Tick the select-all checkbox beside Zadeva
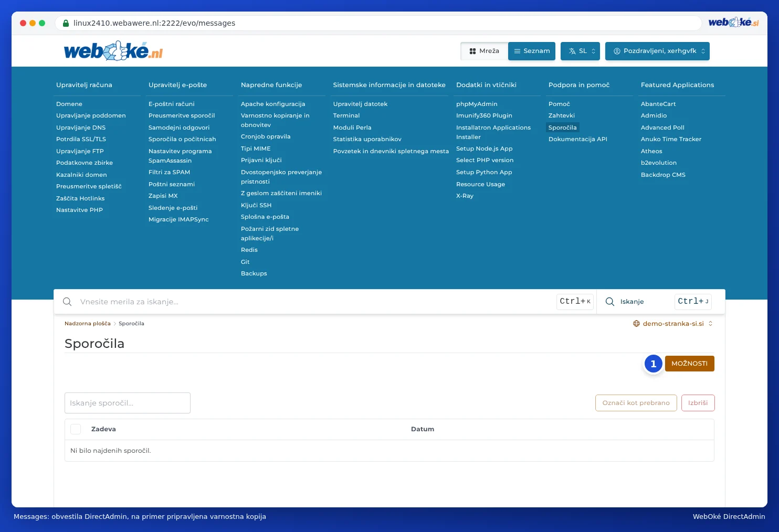The image size is (779, 532). (76, 429)
